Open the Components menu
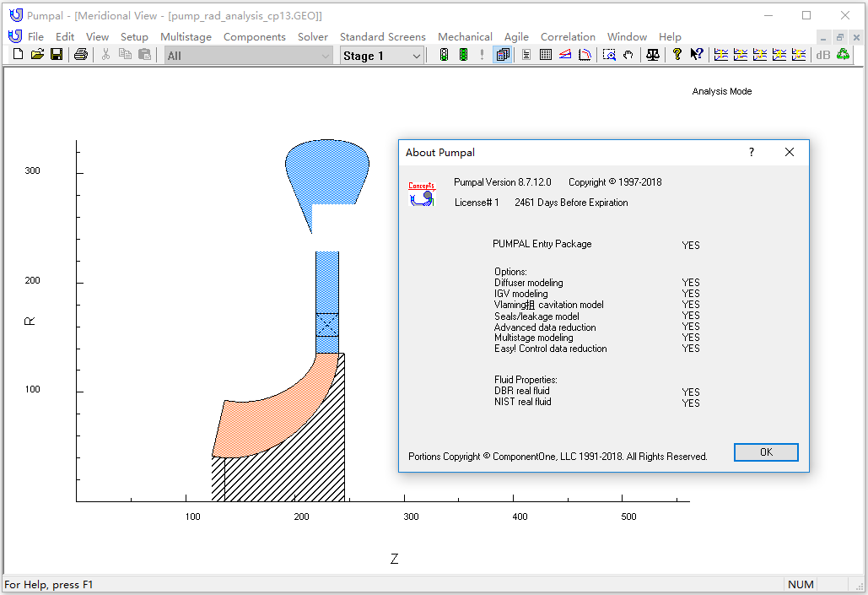Viewport: 868px width, 595px height. 254,36
